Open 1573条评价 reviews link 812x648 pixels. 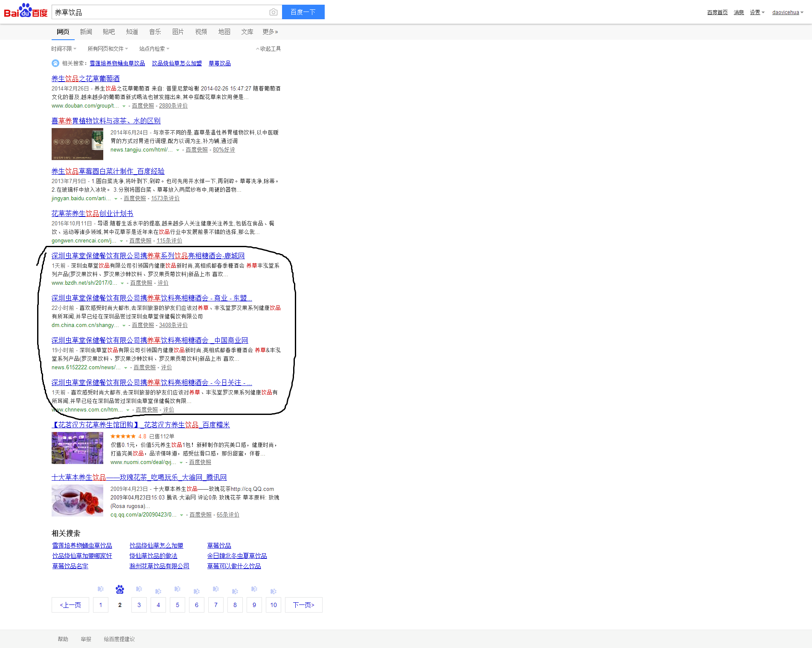pyautogui.click(x=165, y=198)
